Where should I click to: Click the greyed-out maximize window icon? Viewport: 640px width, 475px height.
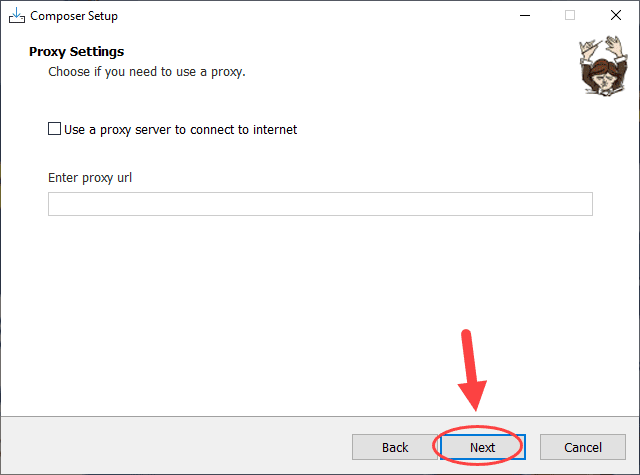point(570,16)
